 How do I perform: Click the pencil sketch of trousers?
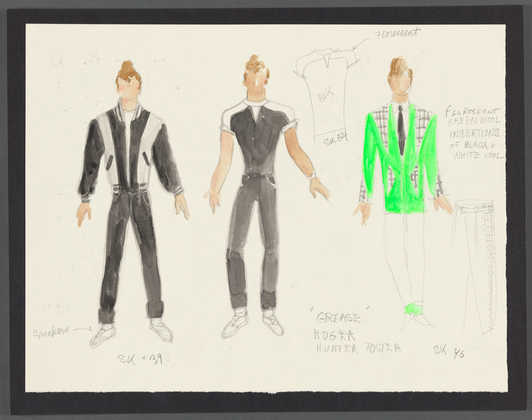[473, 265]
